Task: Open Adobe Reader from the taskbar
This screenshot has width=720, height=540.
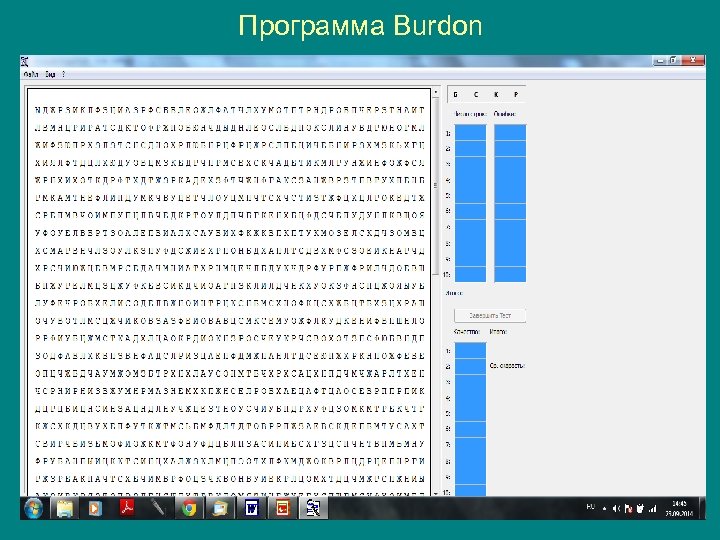Action: click(127, 508)
